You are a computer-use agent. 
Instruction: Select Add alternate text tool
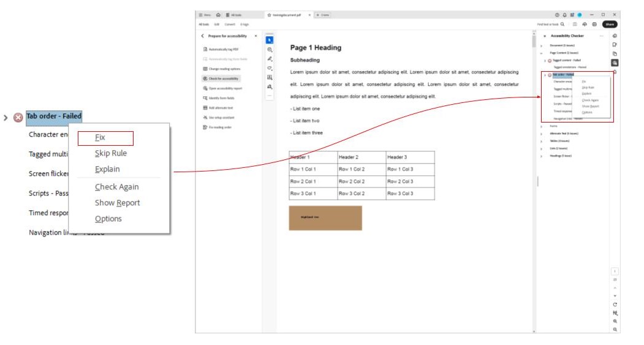[218, 108]
